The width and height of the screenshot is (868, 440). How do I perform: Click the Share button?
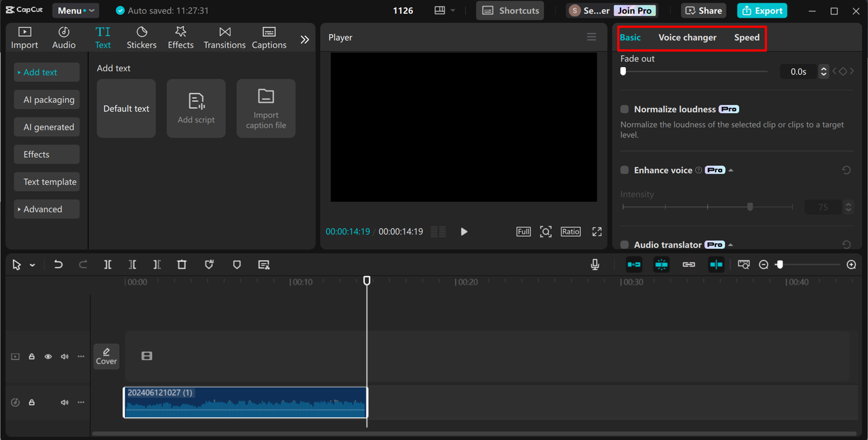pos(703,10)
